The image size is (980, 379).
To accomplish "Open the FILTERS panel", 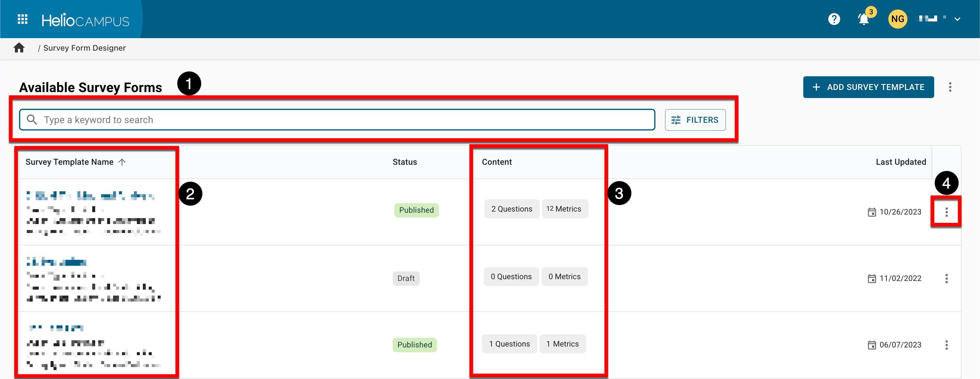I will 695,120.
